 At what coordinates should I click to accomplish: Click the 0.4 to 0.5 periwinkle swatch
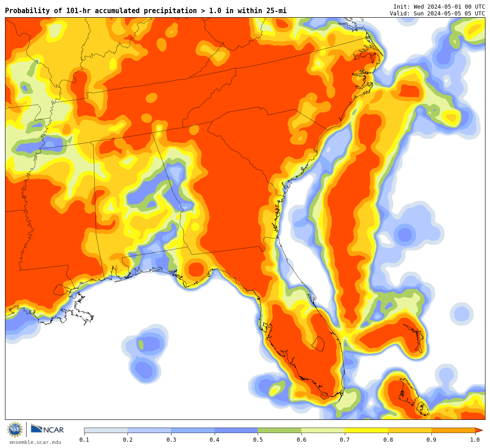[x=236, y=430]
